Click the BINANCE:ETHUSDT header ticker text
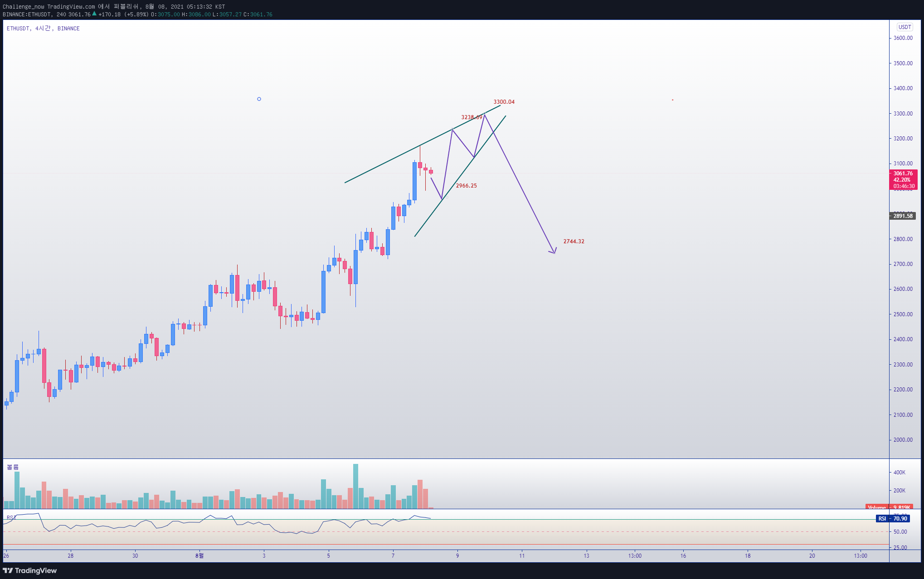 (x=27, y=14)
